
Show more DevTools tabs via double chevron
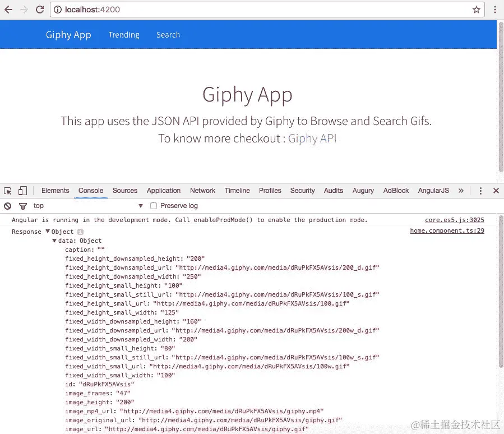(x=461, y=191)
